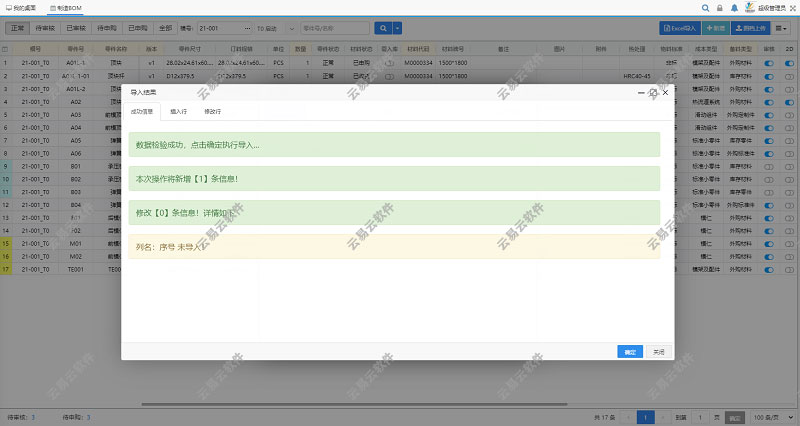Open the list menu dropdown in toolbar
Screen dimensions: 800x426
coord(783,29)
